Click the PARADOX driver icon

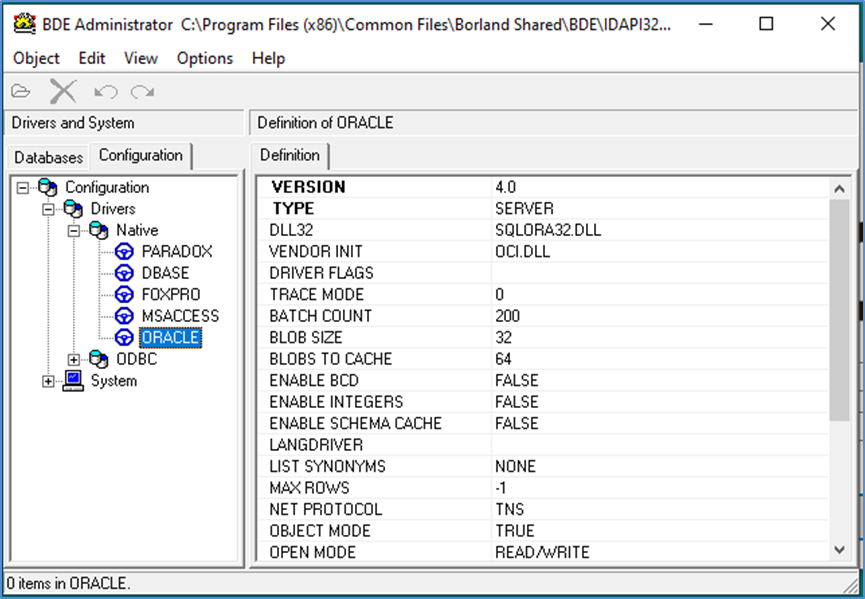(124, 252)
